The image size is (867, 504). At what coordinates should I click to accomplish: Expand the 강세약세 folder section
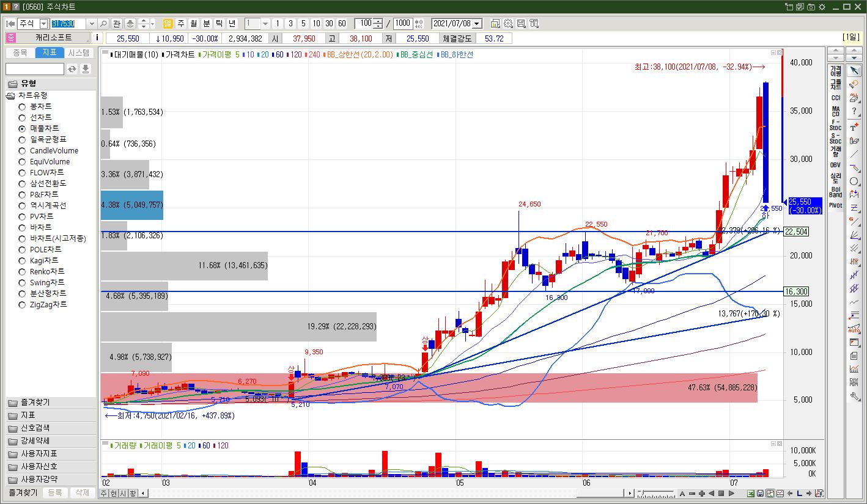click(x=51, y=441)
